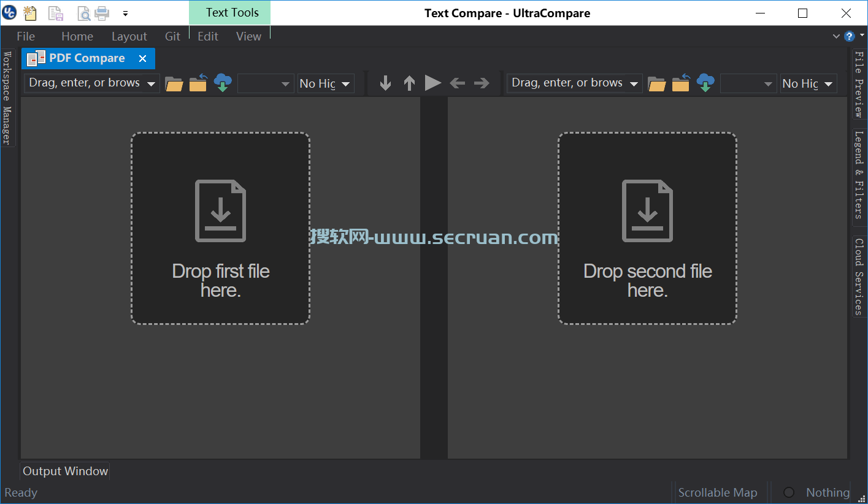Click the Scrollable Map status bar item
The height and width of the screenshot is (504, 868).
[718, 492]
